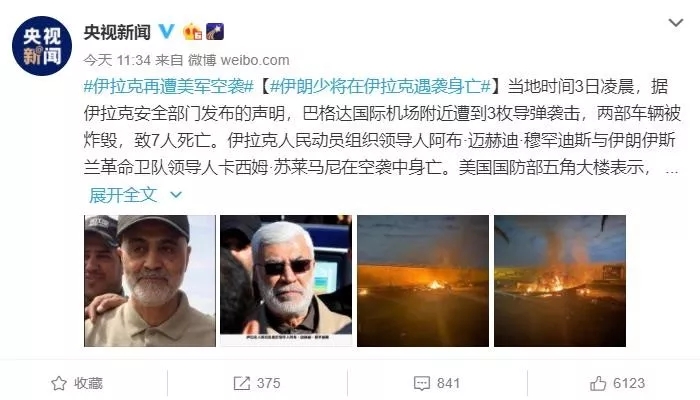Open second photo of man in sunglasses
The image size is (700, 400).
[x=286, y=281]
